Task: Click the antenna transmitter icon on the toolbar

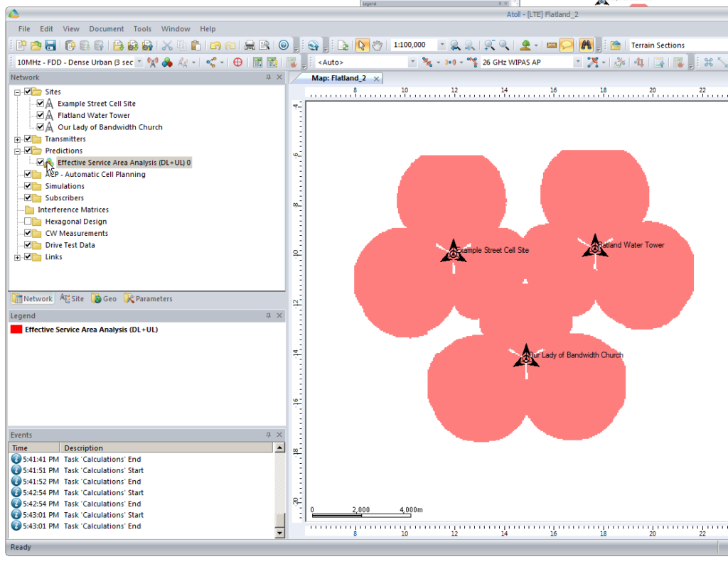Action: [x=153, y=63]
